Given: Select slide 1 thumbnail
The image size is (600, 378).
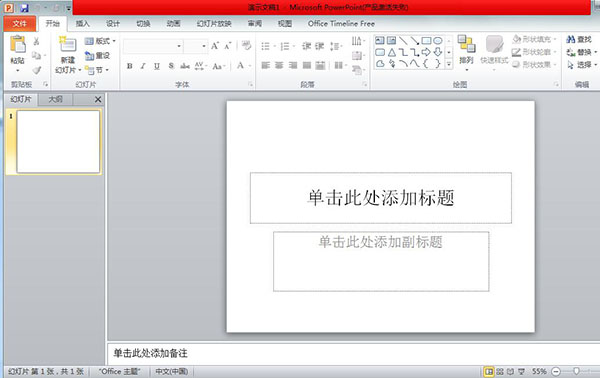Looking at the screenshot, I should (58, 142).
